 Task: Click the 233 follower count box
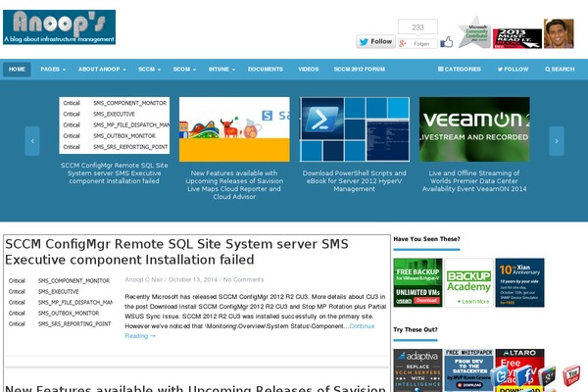417,27
